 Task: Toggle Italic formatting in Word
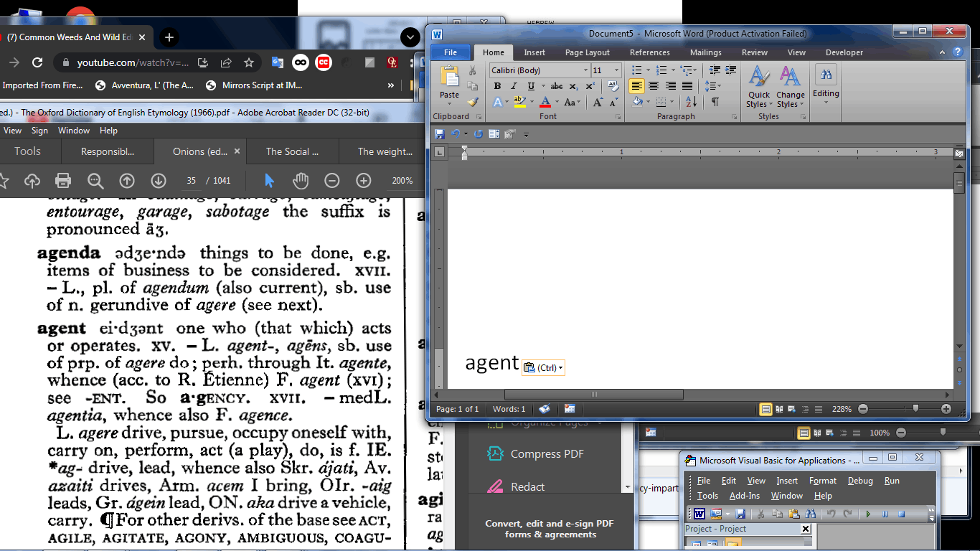514,86
